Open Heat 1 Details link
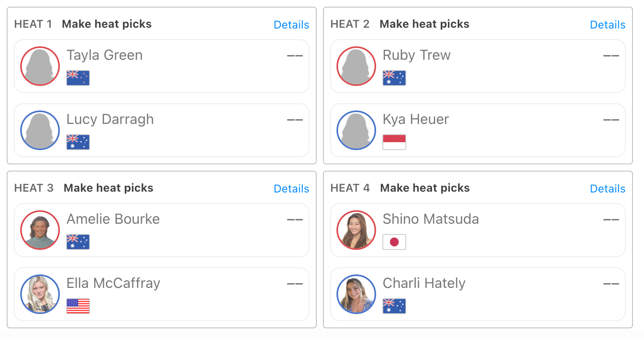The image size is (644, 337). coord(291,25)
